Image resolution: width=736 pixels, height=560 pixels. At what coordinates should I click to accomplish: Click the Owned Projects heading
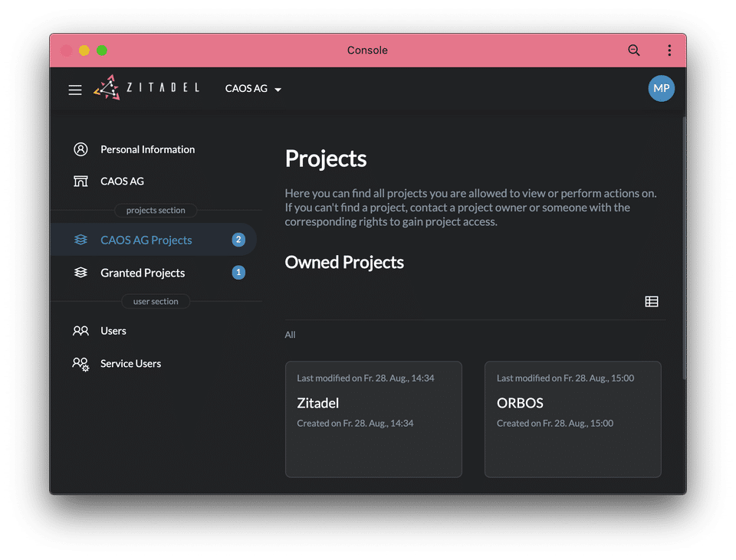pos(344,263)
